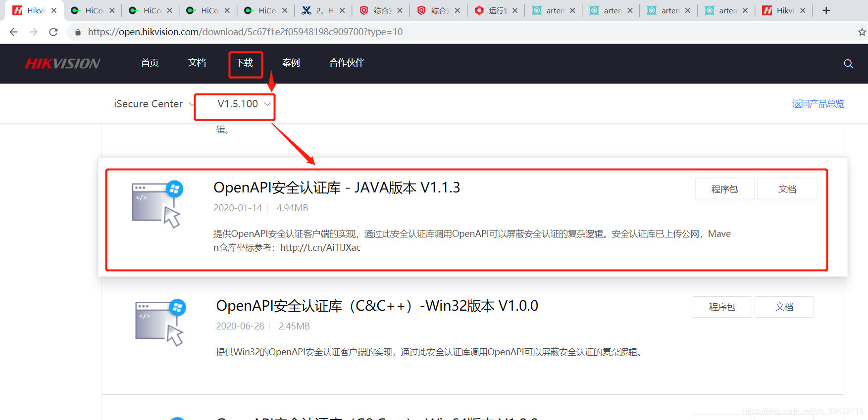Switch to the first 综合 tab
Viewport: 868px width, 420px height.
(x=381, y=10)
